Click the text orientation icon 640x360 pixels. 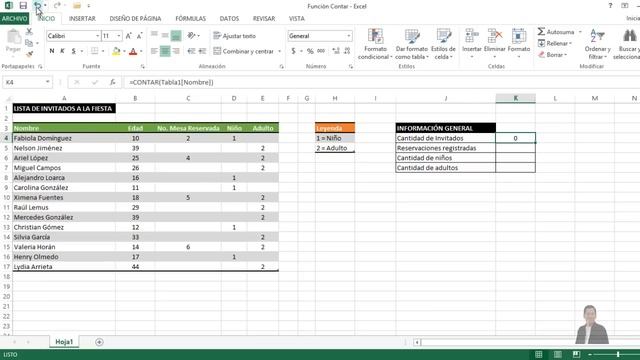point(191,36)
